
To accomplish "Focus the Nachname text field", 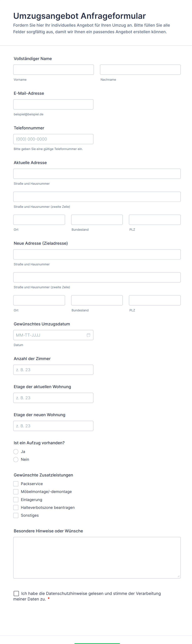I will point(140,70).
